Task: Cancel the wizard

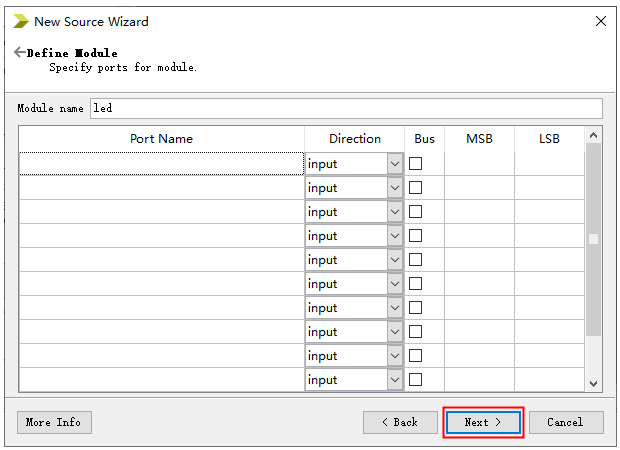Action: (x=565, y=422)
